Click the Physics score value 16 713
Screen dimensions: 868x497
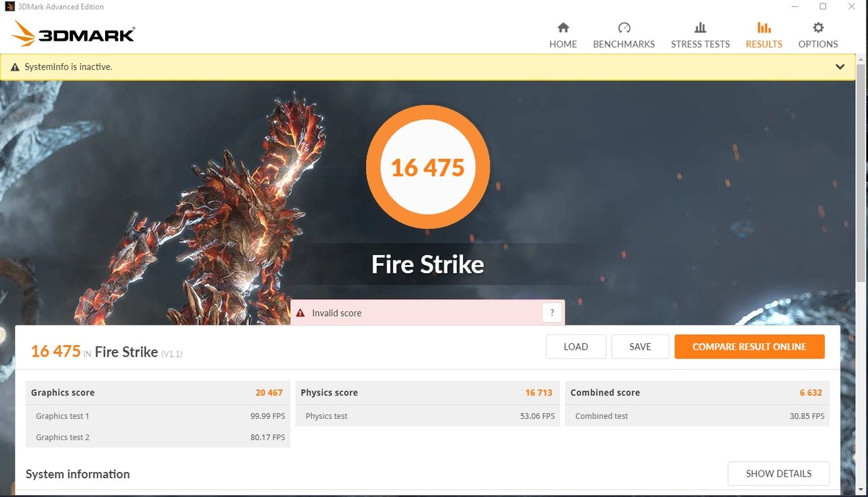(x=539, y=393)
